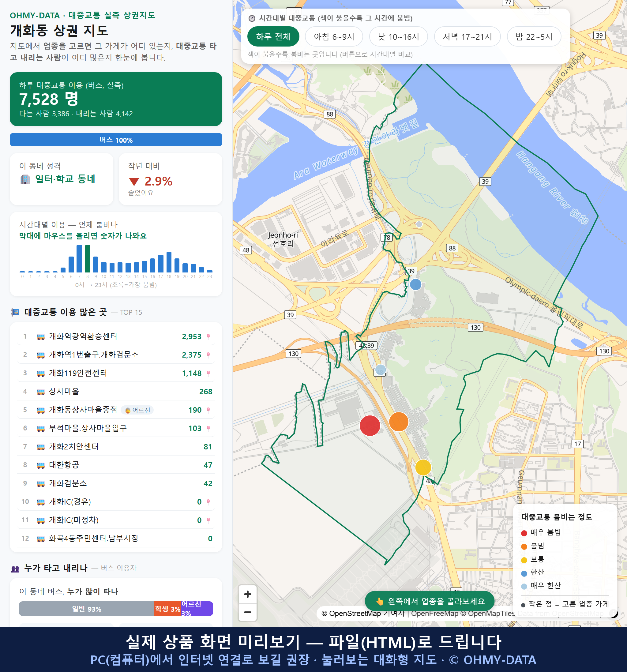Click the building icon by 일터·학교 동네

pyautogui.click(x=25, y=179)
